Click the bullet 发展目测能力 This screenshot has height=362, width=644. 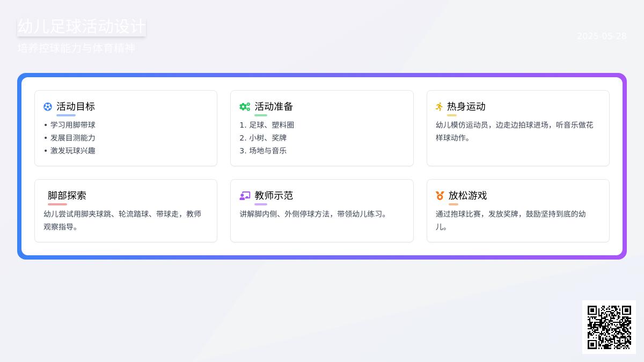click(x=73, y=138)
